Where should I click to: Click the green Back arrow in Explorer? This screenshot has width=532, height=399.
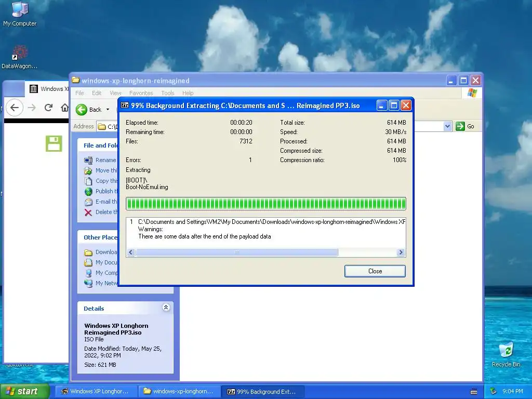pos(82,110)
